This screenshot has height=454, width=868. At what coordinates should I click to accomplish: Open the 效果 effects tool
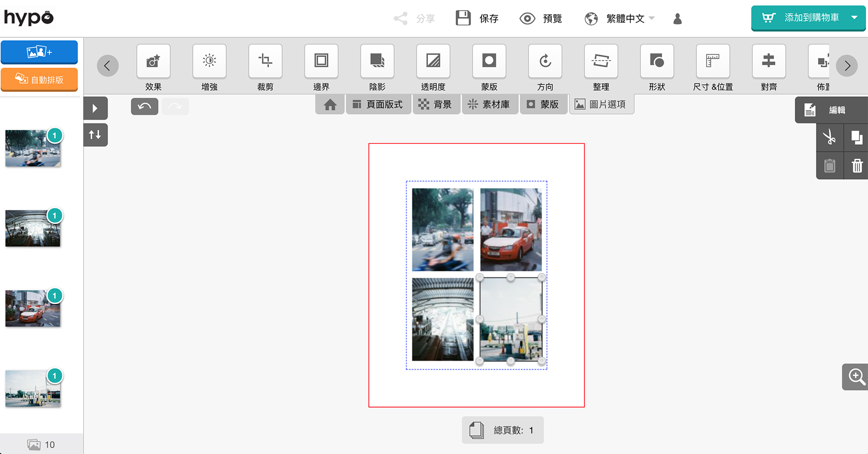pyautogui.click(x=153, y=62)
